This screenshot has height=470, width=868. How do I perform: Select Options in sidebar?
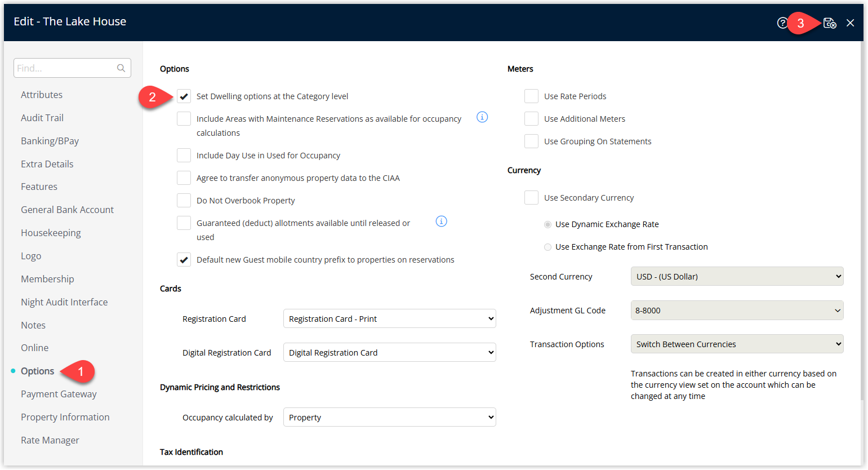[x=37, y=371]
